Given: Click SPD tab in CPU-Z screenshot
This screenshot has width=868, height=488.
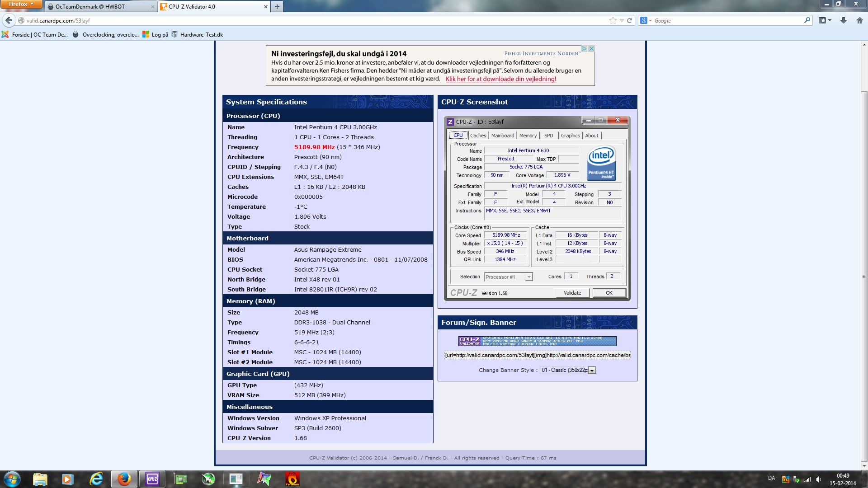Looking at the screenshot, I should pyautogui.click(x=548, y=136).
